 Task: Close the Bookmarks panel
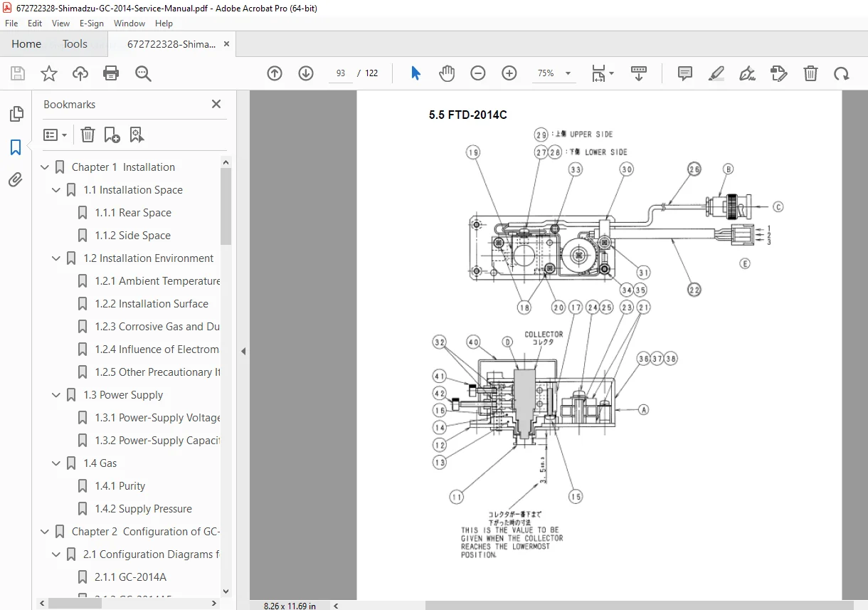tap(216, 104)
